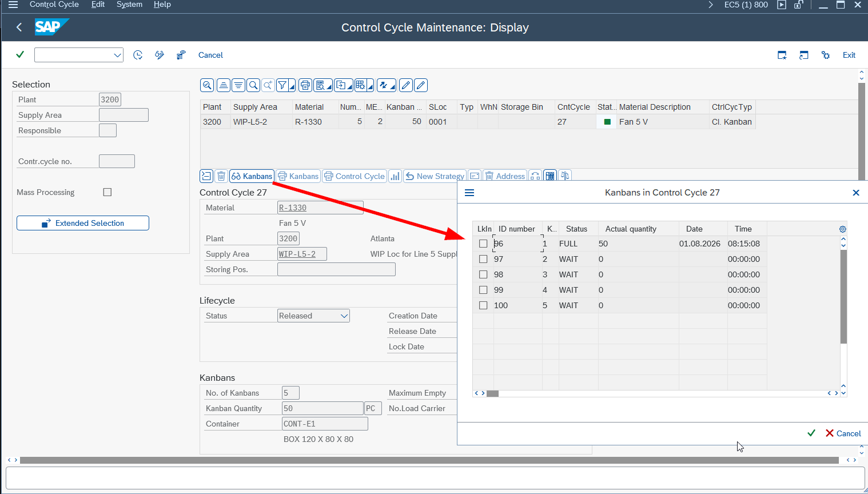The image size is (868, 494).
Task: Click the Details magnifier icon in ALV toolbar
Action: [207, 85]
